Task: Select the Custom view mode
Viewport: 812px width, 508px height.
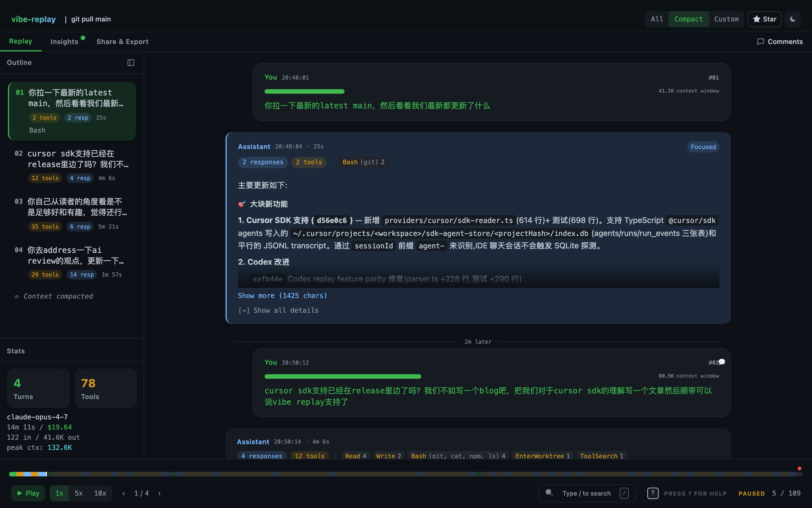Action: click(726, 19)
